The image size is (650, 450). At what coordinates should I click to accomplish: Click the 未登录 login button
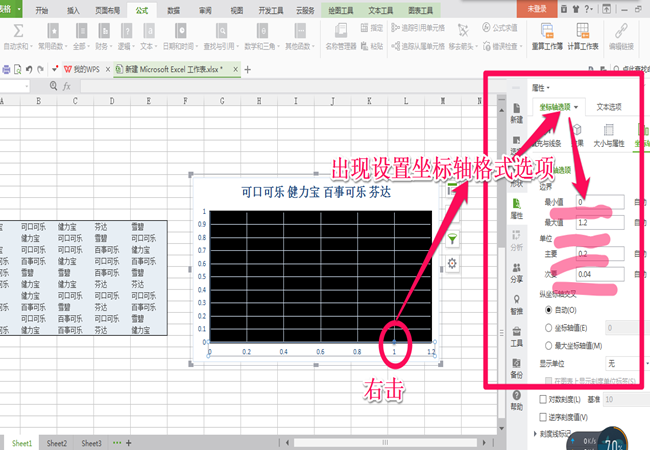(x=537, y=9)
